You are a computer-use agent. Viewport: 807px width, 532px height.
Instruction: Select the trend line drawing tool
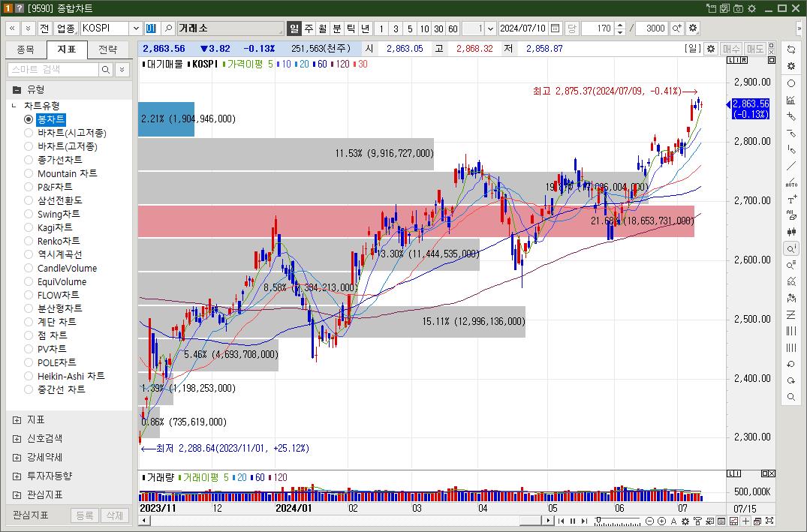pyautogui.click(x=791, y=166)
